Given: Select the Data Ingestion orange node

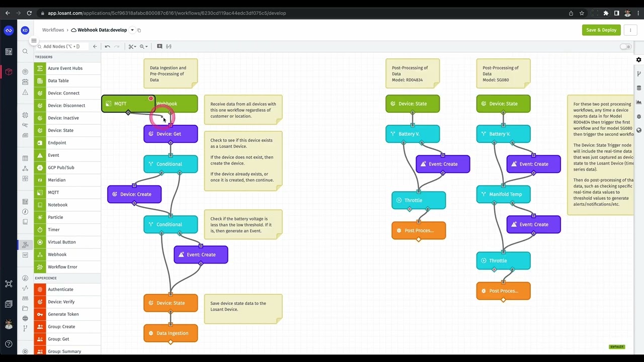Looking at the screenshot, I should 171,333.
